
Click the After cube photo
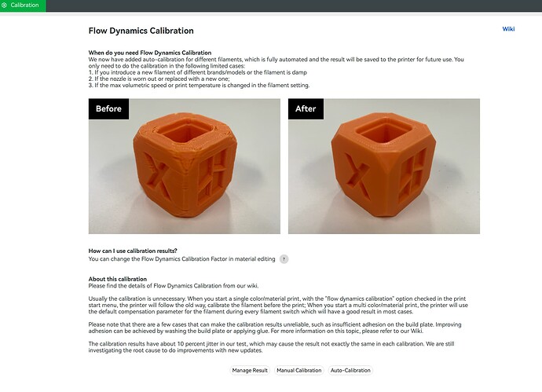[384, 167]
